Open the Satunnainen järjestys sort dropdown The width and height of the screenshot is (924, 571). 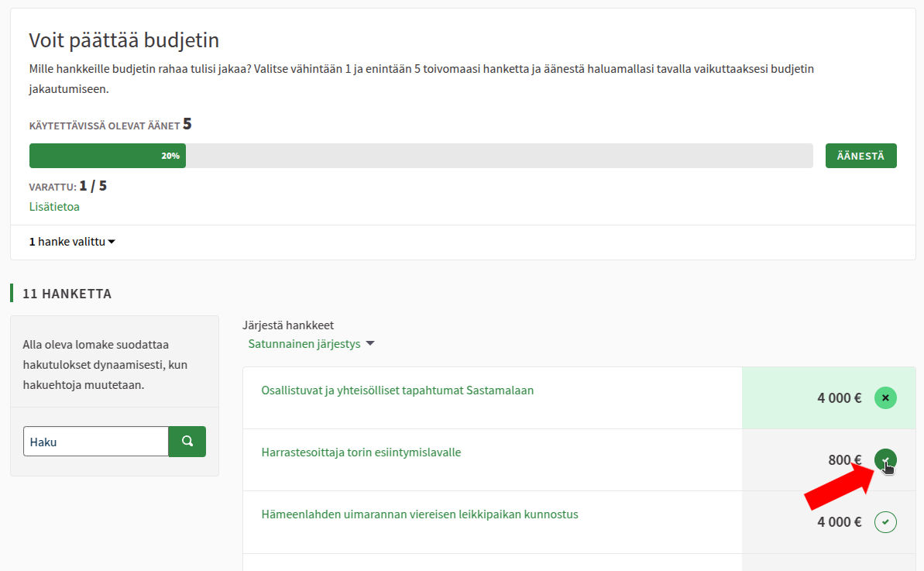304,344
